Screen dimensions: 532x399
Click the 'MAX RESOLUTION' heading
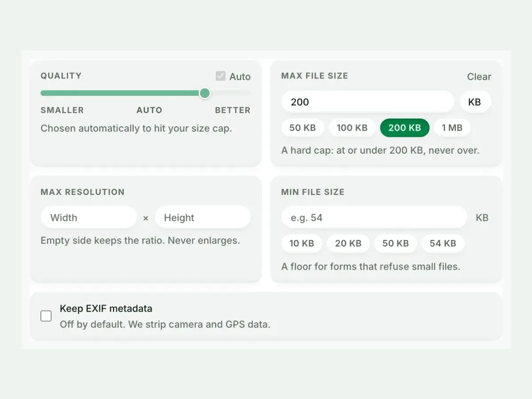coord(82,192)
